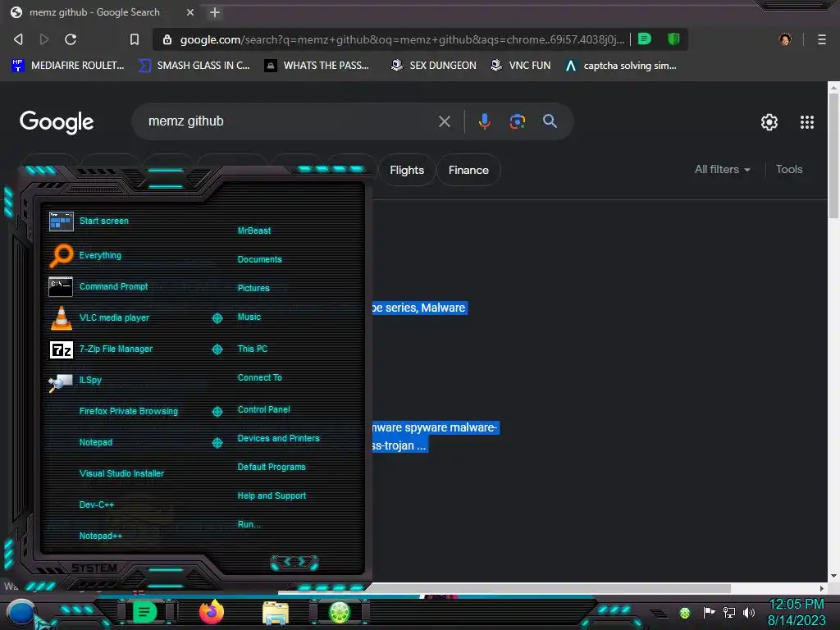Screen dimensions: 840x630
Task: Open the browser hamburger menu
Action: pos(822,39)
